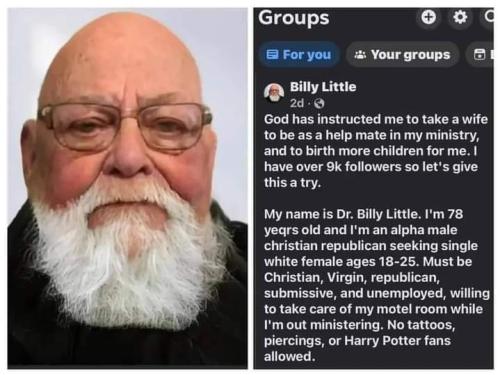Tap the final word allowed in post

(x=289, y=357)
